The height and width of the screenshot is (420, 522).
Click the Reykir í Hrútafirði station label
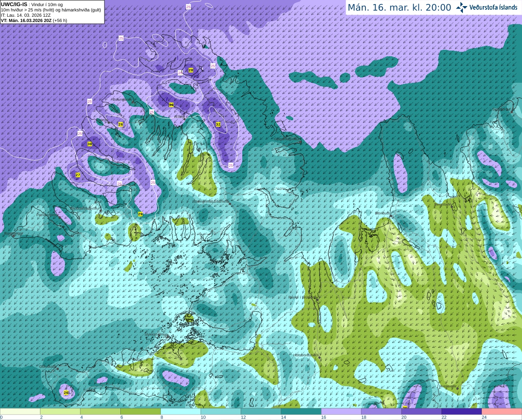click(302, 297)
